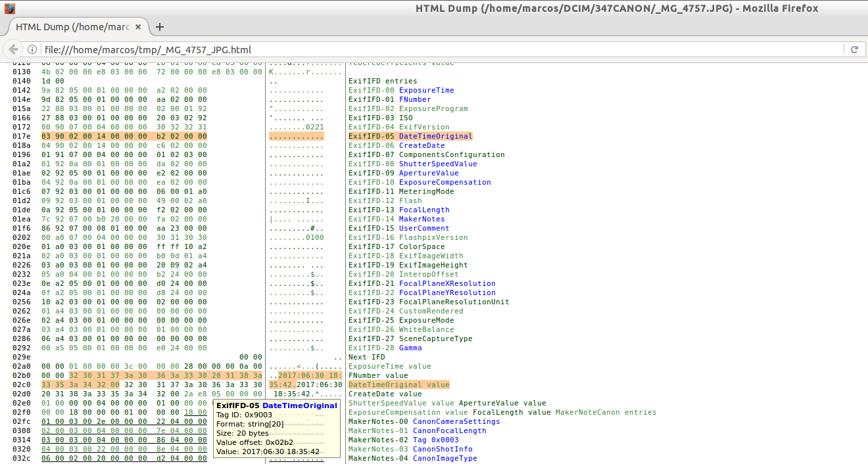Click the ExposureTime link in the ExifIFD-00 row
Image resolution: width=868 pixels, height=464 pixels.
point(427,91)
